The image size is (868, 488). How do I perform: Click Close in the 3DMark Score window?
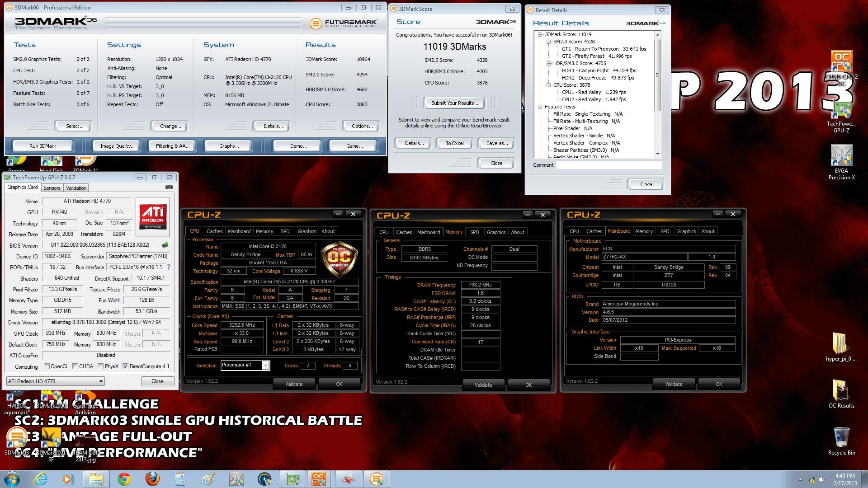[x=496, y=163]
